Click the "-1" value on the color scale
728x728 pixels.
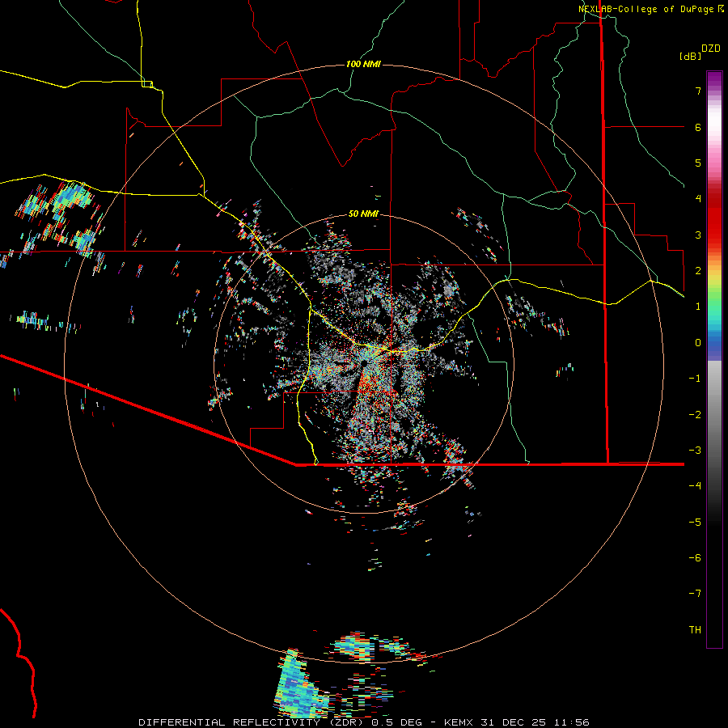[x=695, y=379]
